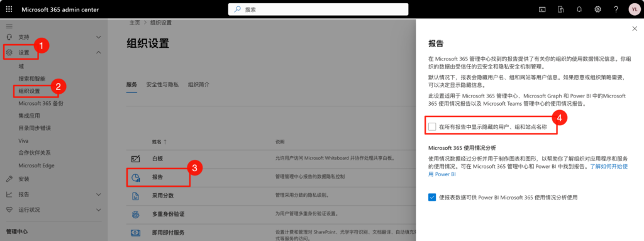Select the 白板 whiteboard service icon
644x241 pixels.
coord(136,159)
